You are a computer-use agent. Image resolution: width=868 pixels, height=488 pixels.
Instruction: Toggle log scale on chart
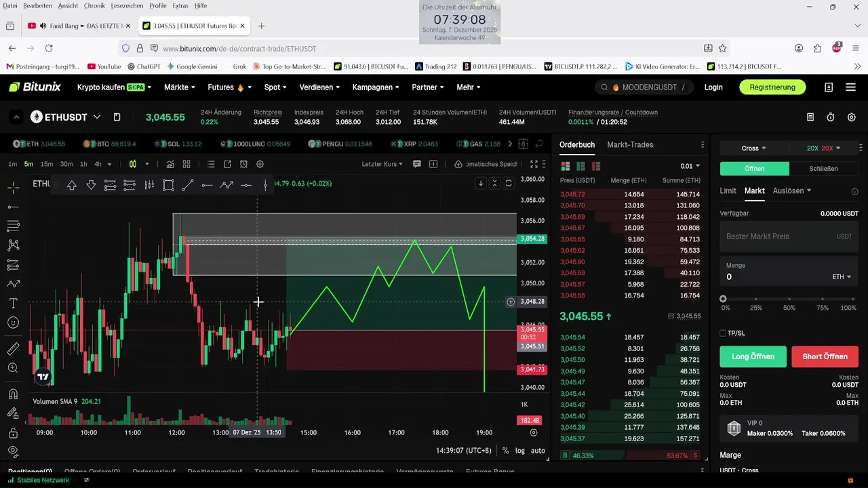520,451
